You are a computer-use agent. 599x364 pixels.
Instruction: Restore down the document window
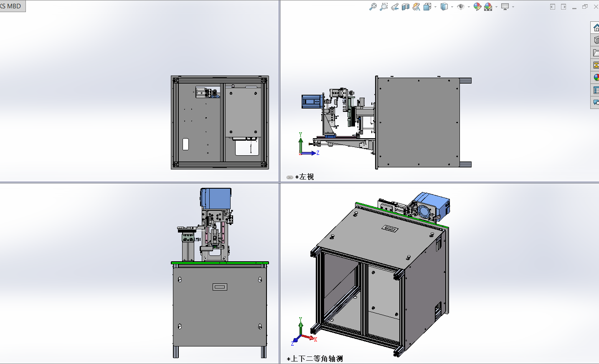(585, 7)
